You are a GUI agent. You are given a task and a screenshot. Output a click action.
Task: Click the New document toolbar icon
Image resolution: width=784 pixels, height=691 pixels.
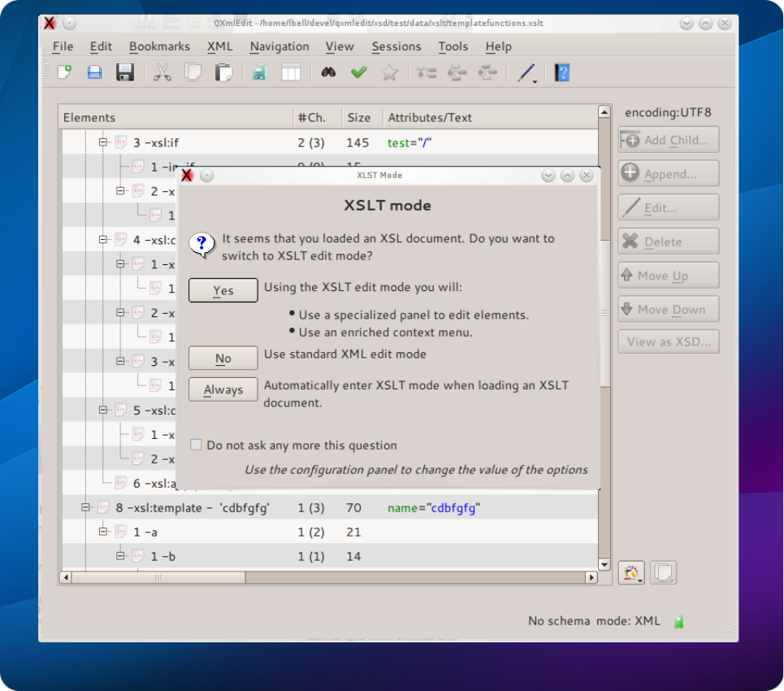click(64, 73)
